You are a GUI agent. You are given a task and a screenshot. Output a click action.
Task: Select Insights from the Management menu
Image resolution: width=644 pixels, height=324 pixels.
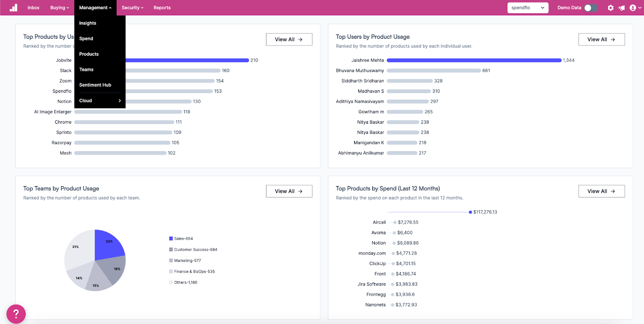[88, 23]
